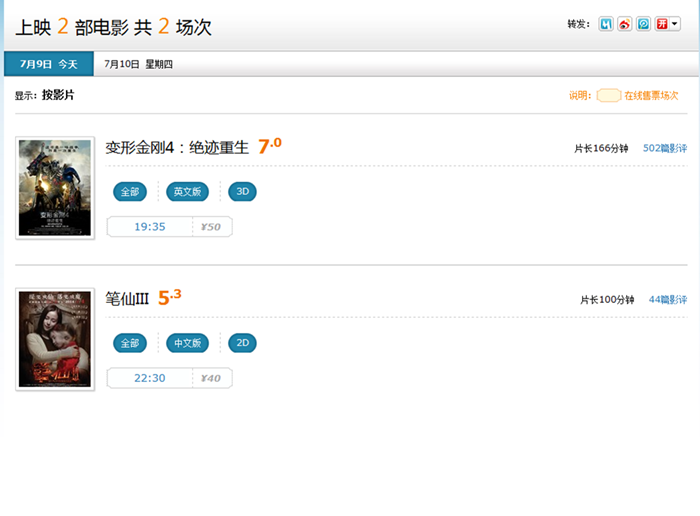Expand the share options dropdown arrow
Viewport: 700px width, 516px height.
pos(675,24)
